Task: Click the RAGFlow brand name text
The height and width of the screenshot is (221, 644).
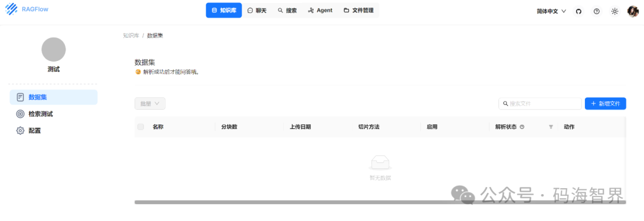Action: pos(35,9)
